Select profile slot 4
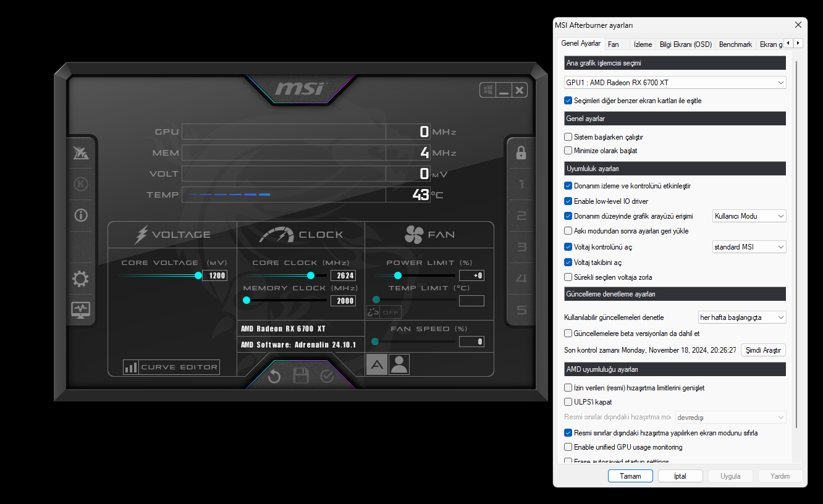Viewport: 823px width, 504px height. [521, 279]
